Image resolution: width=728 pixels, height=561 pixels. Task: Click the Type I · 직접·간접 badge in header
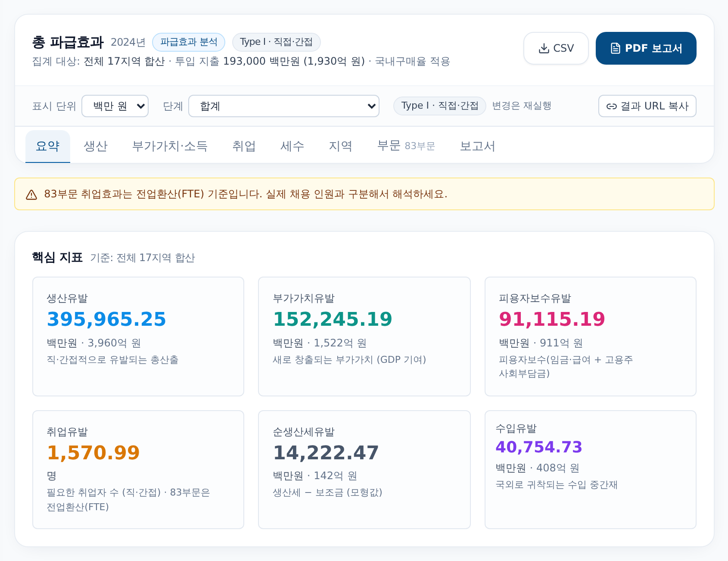[276, 42]
